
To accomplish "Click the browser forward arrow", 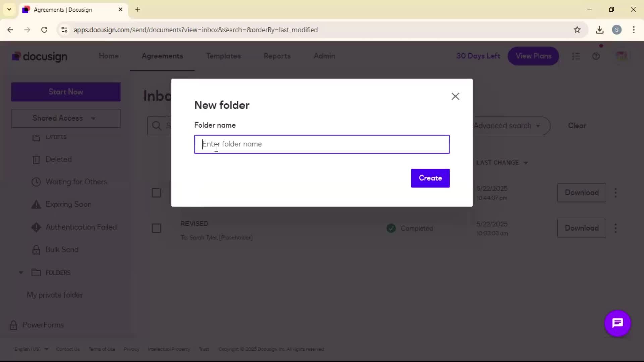I will (x=27, y=30).
